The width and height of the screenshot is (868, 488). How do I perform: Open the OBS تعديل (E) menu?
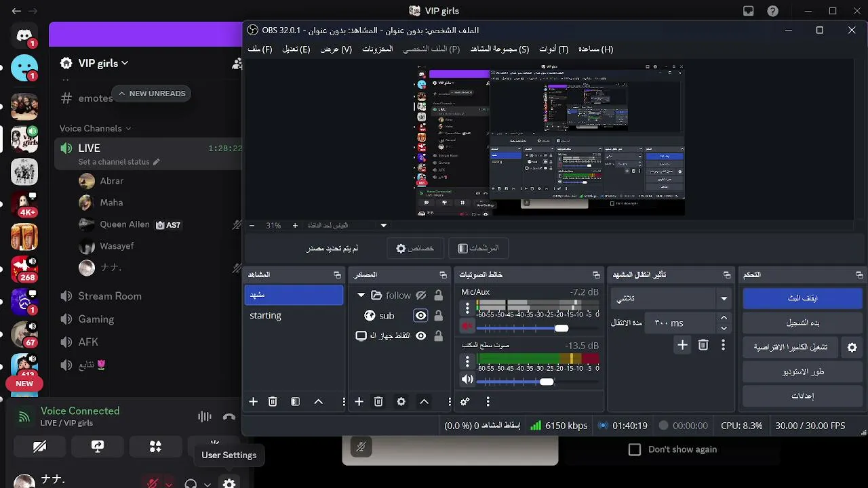coord(296,49)
